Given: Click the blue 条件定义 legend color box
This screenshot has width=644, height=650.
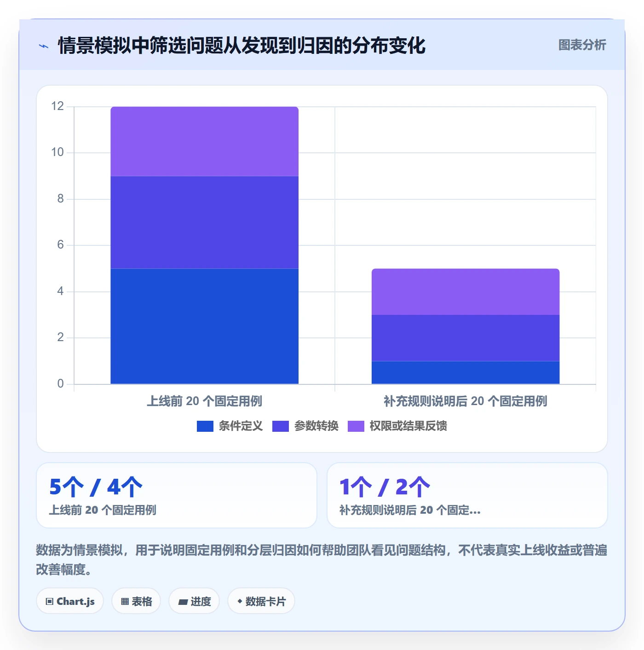Looking at the screenshot, I should click(205, 426).
